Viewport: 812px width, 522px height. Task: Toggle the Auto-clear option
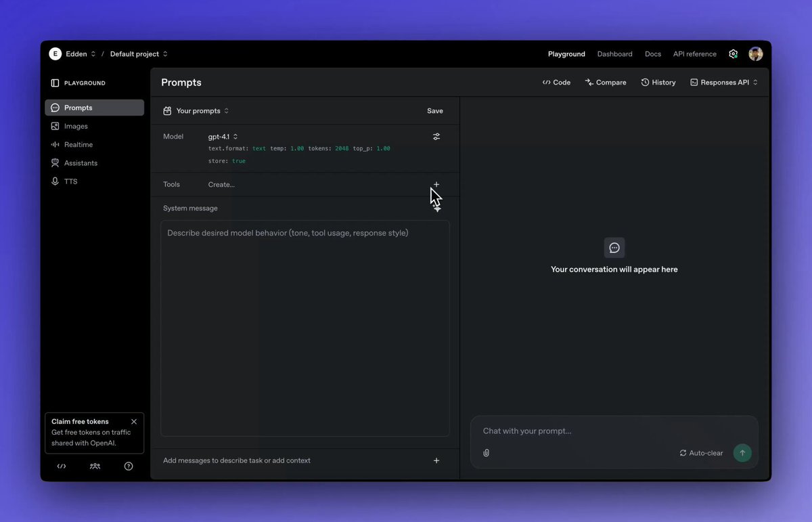(x=701, y=453)
